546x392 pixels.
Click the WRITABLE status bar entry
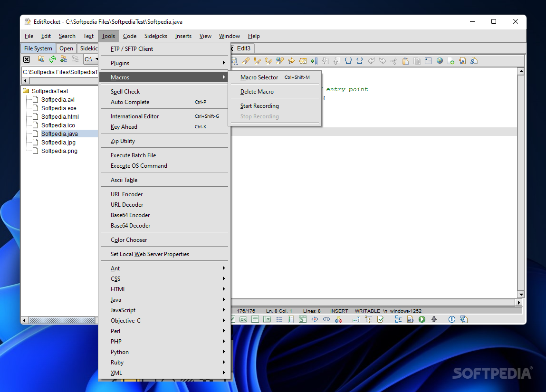click(x=367, y=311)
